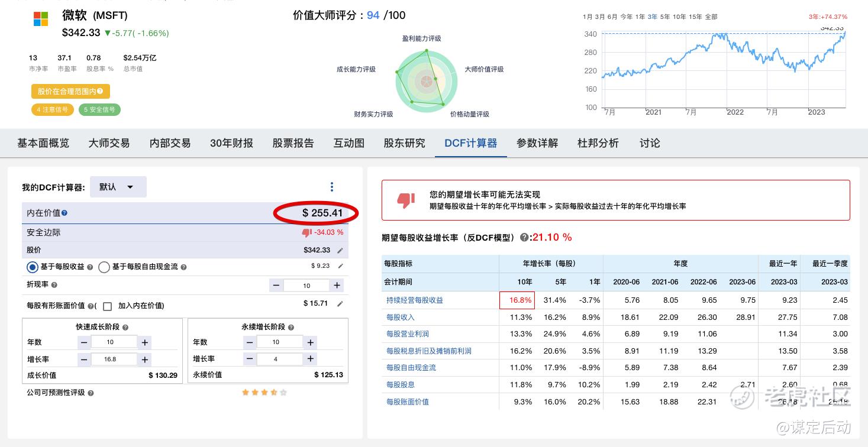
Task: Open the 30年财报 tab
Action: tap(231, 143)
